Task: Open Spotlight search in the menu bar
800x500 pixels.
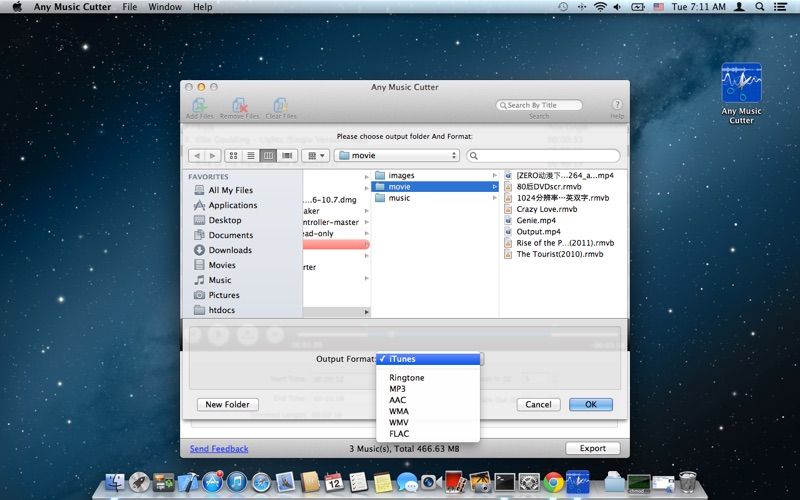Action: coord(760,7)
